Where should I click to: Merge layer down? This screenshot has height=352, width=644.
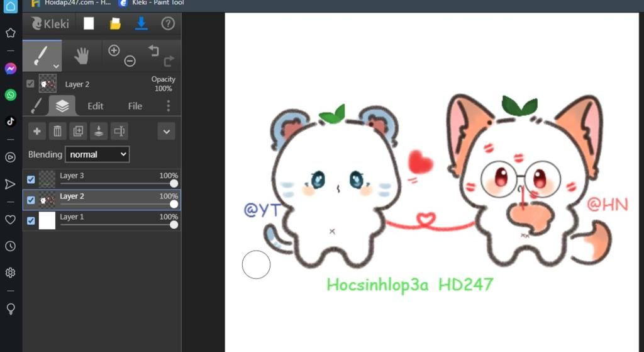[99, 131]
